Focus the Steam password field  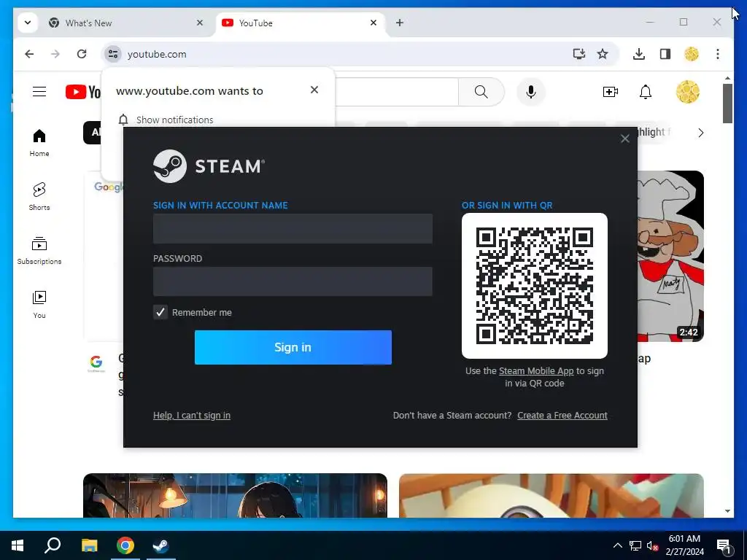coord(293,281)
